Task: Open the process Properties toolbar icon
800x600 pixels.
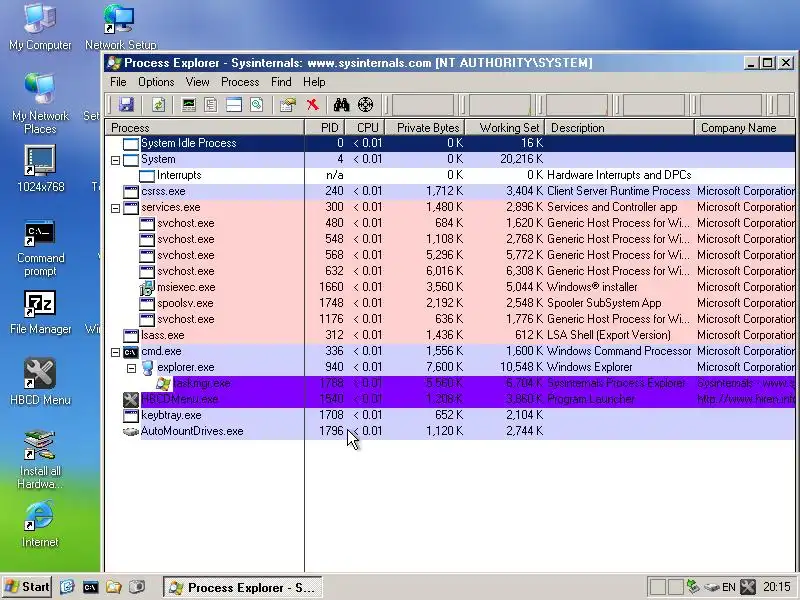Action: click(288, 105)
